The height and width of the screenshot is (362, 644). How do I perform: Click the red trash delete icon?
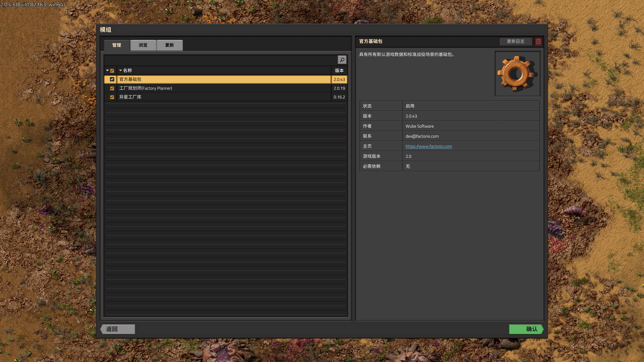tap(538, 41)
